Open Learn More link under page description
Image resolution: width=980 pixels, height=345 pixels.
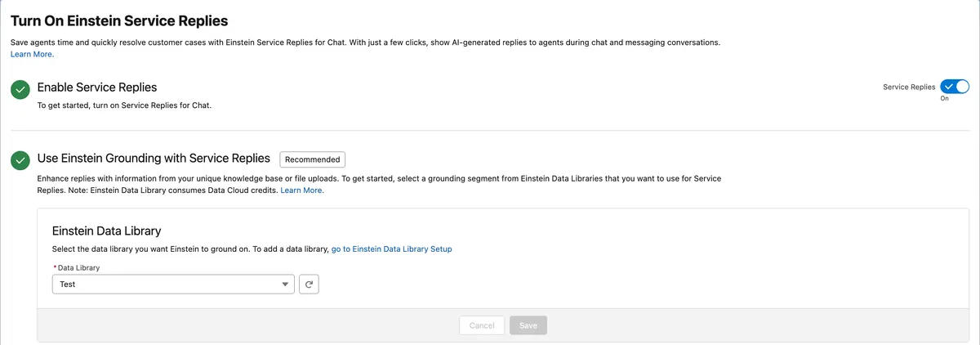coord(32,54)
